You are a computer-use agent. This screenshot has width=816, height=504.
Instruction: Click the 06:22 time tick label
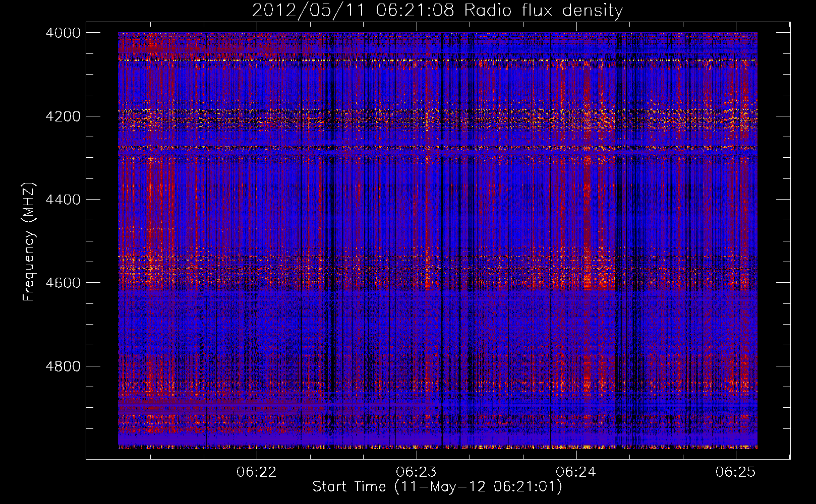257,472
